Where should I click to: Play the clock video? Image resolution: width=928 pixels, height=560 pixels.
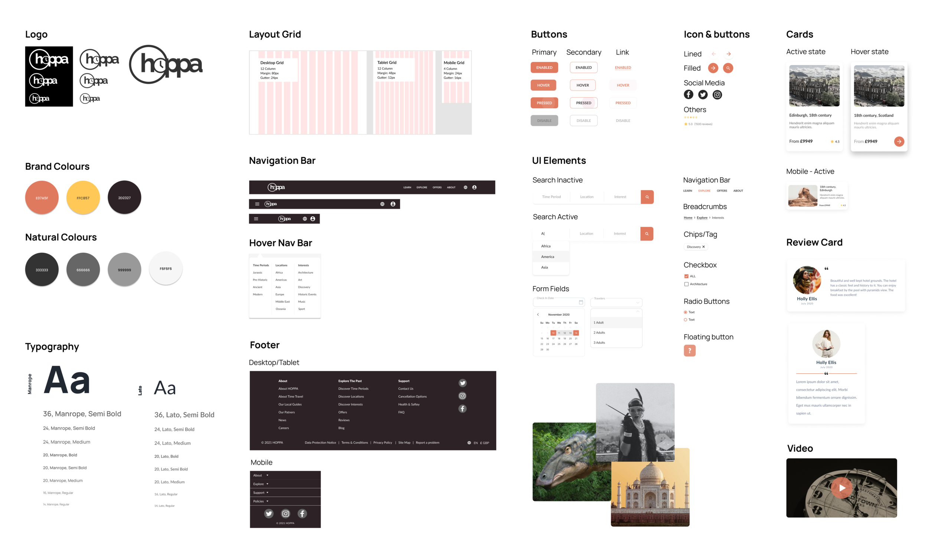842,488
